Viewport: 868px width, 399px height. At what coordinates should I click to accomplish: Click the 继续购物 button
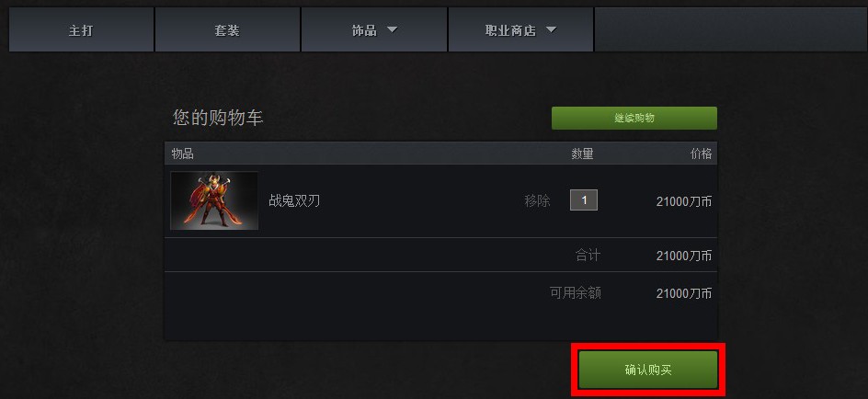click(634, 119)
